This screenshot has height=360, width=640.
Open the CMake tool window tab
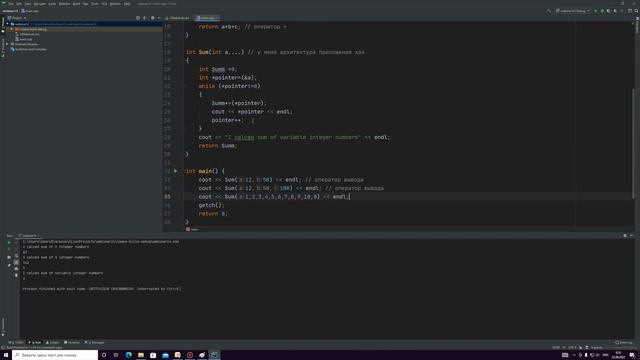click(x=53, y=342)
